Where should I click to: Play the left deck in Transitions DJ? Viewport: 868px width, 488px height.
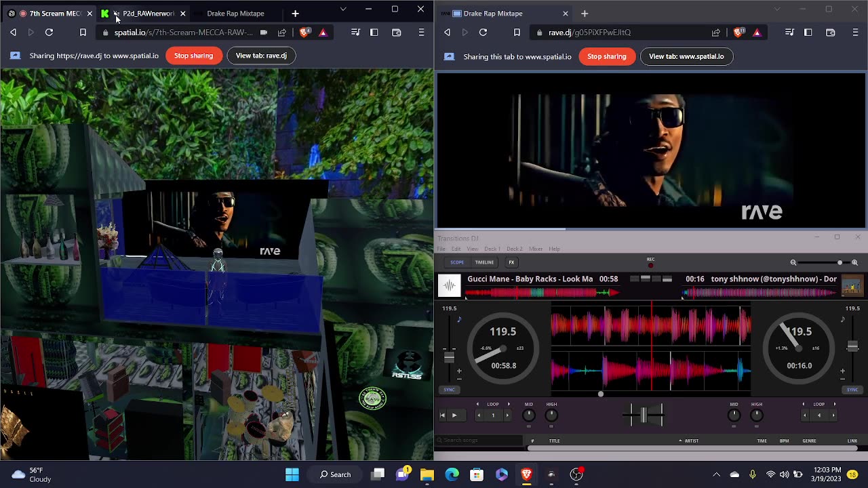(454, 415)
